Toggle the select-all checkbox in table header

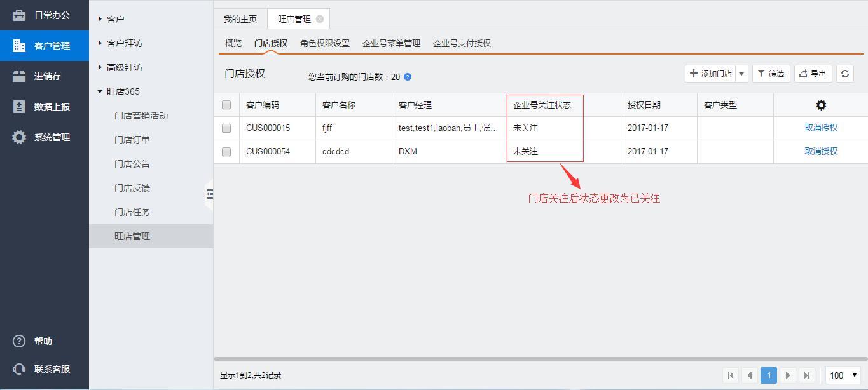(x=226, y=105)
